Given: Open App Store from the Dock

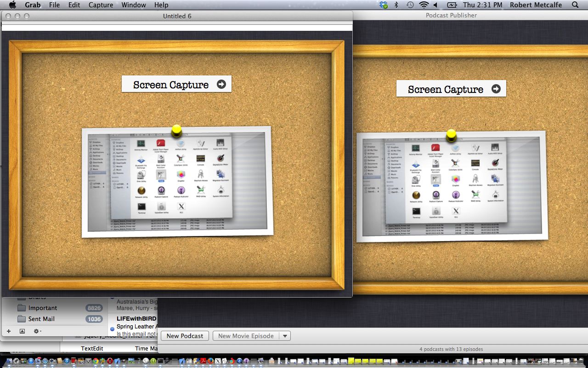Looking at the screenshot, I should pyautogui.click(x=31, y=361).
